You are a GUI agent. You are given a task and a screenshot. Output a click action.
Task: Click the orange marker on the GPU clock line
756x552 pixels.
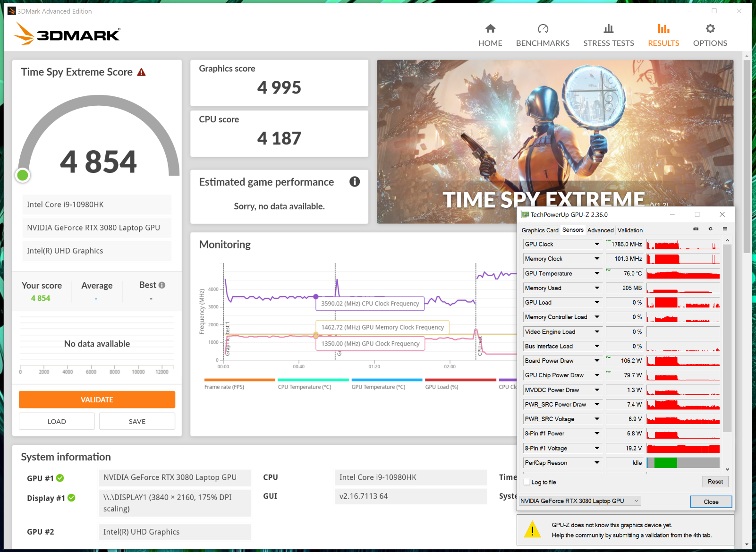click(x=316, y=336)
